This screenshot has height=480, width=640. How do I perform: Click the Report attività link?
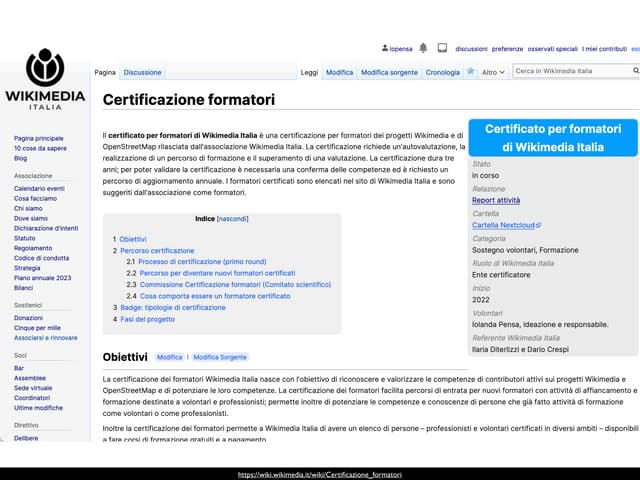(496, 200)
